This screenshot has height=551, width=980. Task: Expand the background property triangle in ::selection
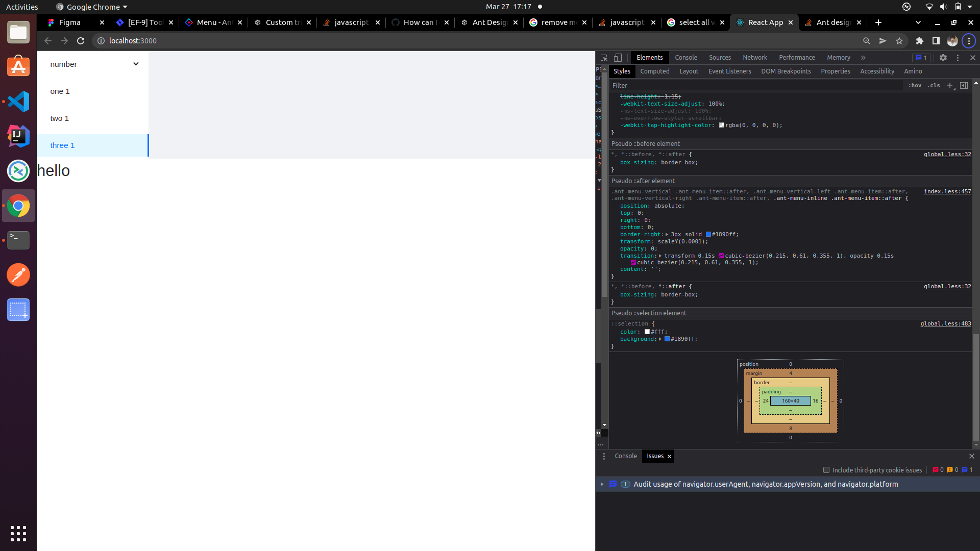(x=660, y=339)
